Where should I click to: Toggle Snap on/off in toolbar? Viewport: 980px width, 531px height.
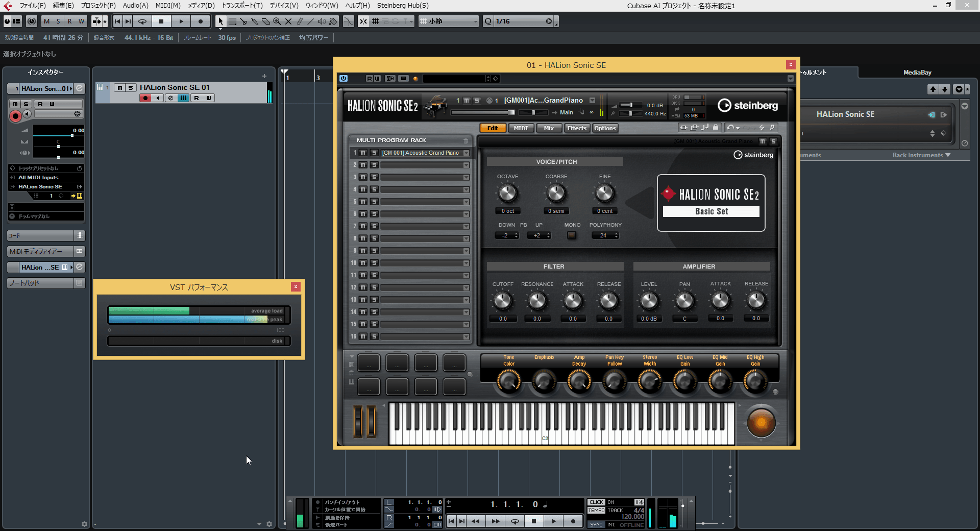363,21
